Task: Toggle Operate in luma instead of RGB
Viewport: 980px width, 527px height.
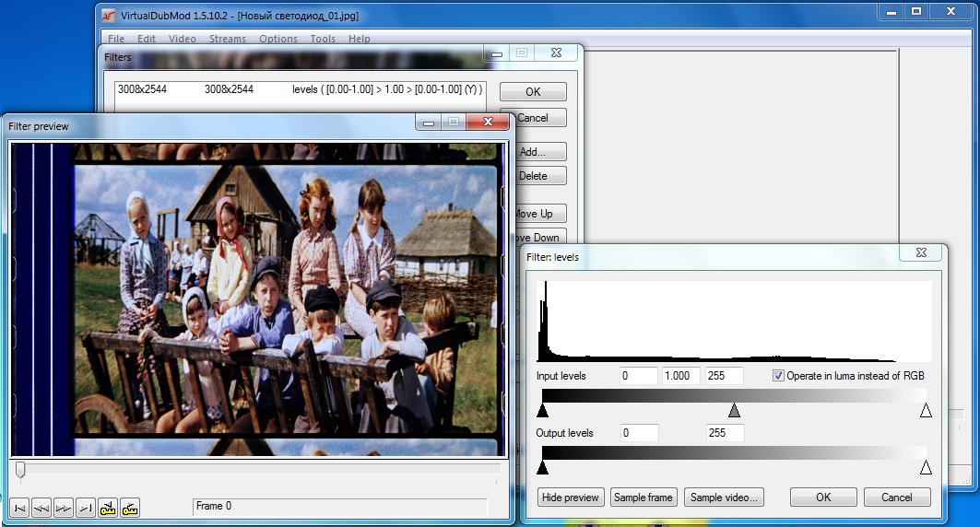Action: 779,376
